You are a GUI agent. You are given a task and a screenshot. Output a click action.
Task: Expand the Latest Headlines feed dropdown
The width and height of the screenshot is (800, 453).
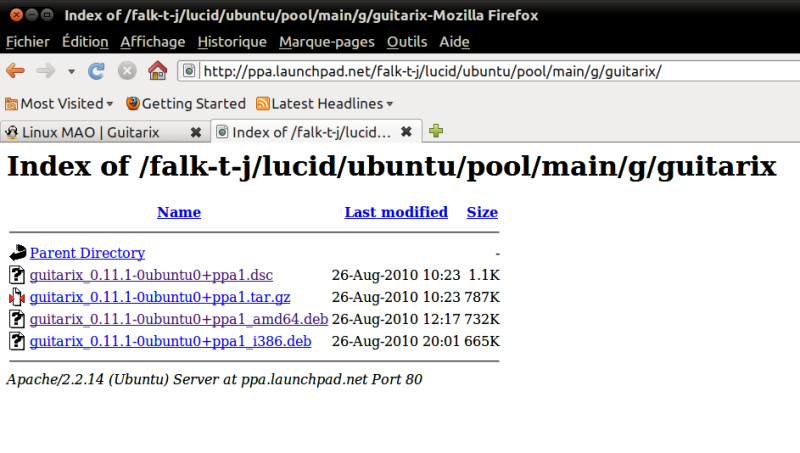click(324, 104)
